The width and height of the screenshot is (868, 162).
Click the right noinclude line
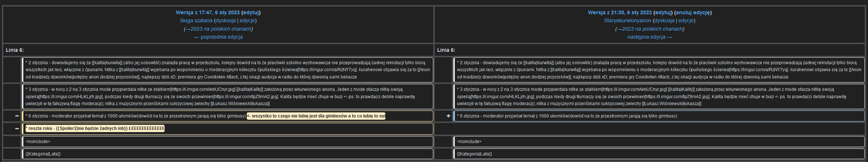[659, 142]
